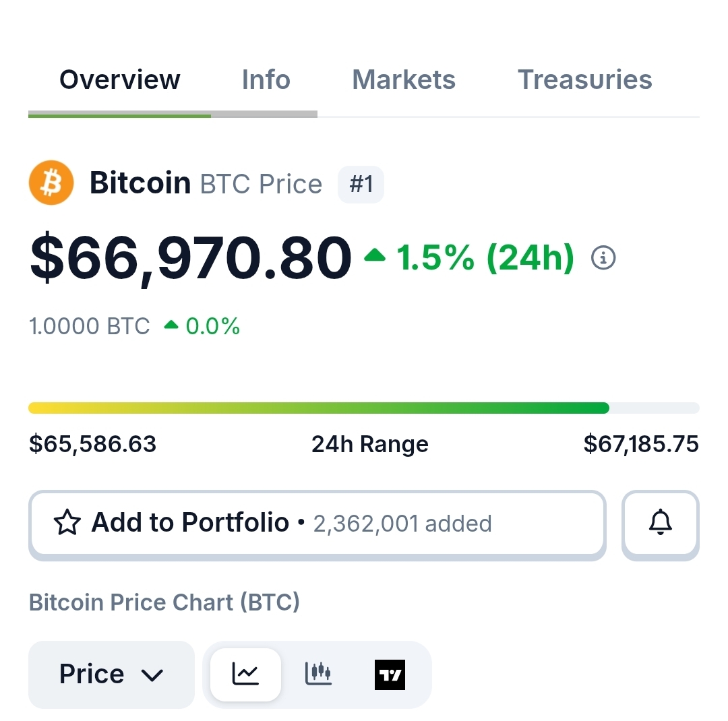The width and height of the screenshot is (728, 721).
Task: Click the 24h Range progress bar
Action: tap(364, 408)
